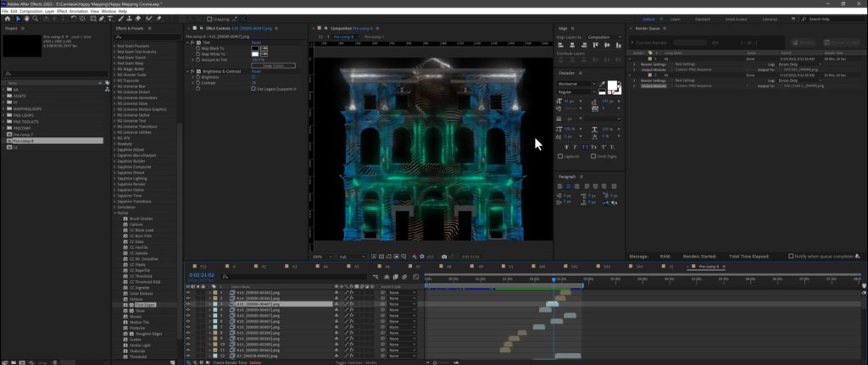868x365 pixels.
Task: Open the Animation menu
Action: (x=78, y=11)
